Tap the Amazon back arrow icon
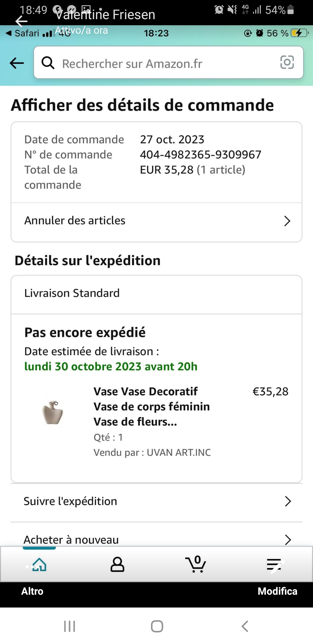 [x=17, y=63]
